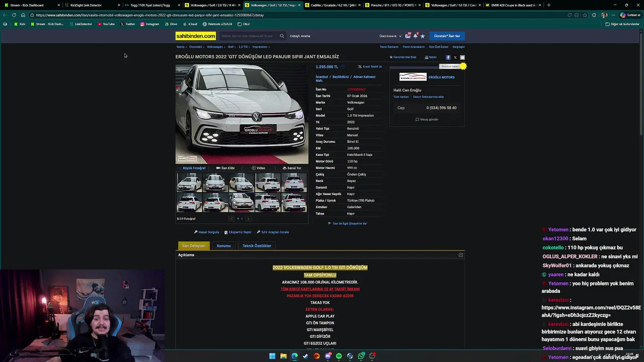Open Ütkü Emre B. account dropdown
The height and width of the screenshot is (362, 644).
[x=390, y=36]
